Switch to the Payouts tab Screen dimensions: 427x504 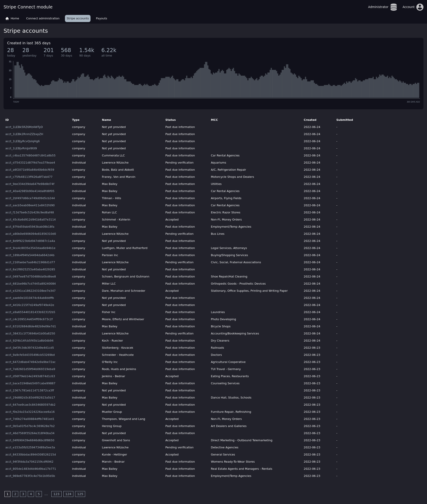[x=101, y=18]
